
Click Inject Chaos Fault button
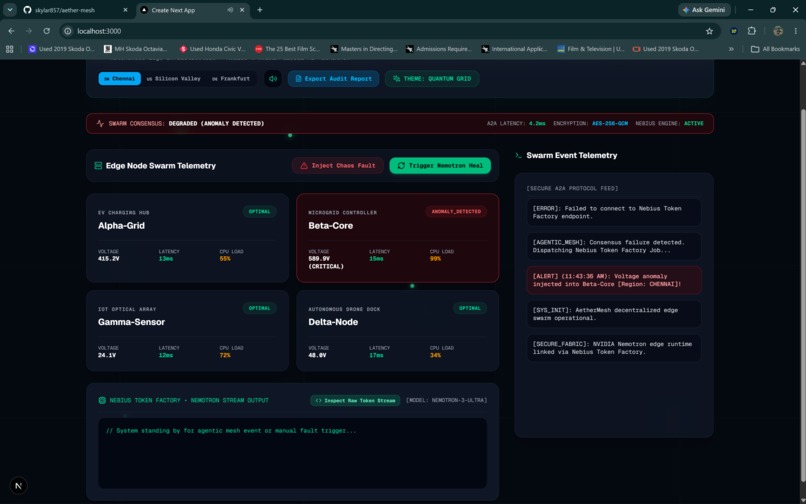point(338,166)
